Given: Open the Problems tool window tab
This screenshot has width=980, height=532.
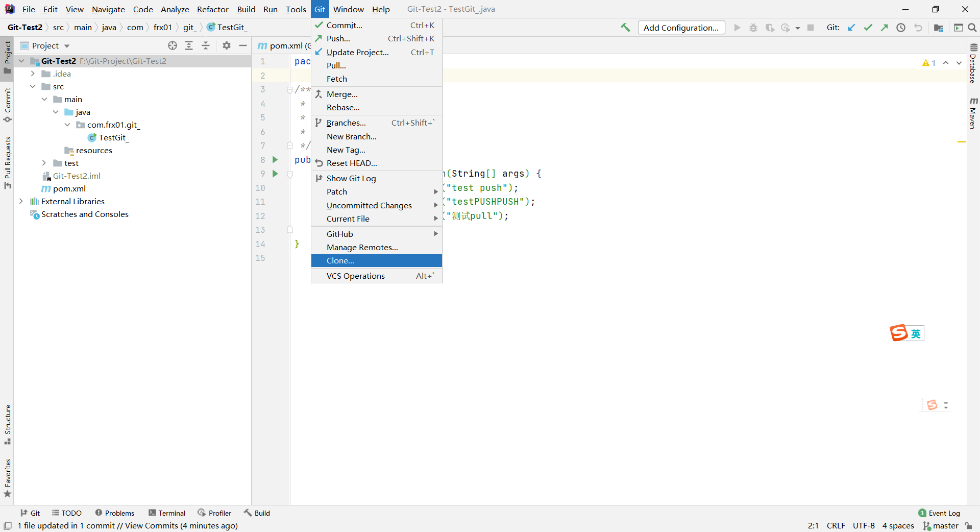Looking at the screenshot, I should coord(115,513).
